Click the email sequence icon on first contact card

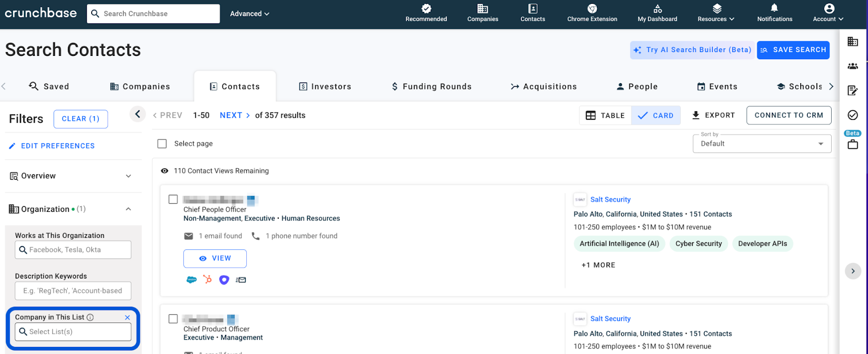coord(241,280)
